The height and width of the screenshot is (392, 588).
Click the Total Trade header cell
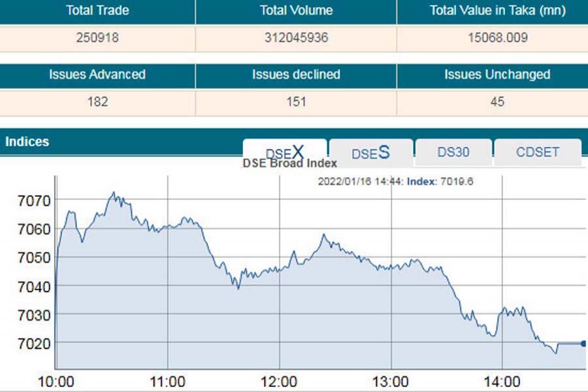tap(97, 10)
